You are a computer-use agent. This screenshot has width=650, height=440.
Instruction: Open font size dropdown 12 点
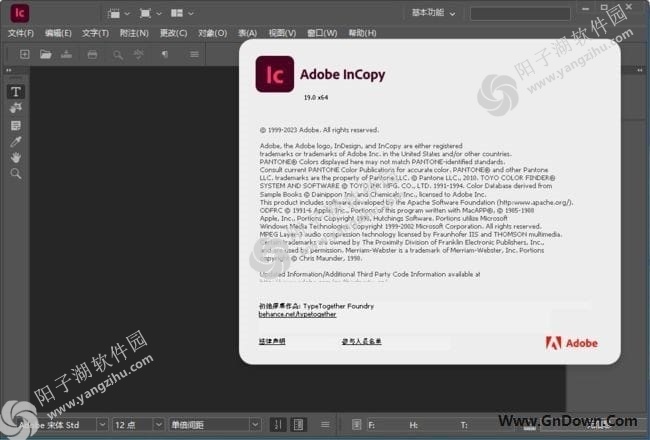[x=158, y=425]
